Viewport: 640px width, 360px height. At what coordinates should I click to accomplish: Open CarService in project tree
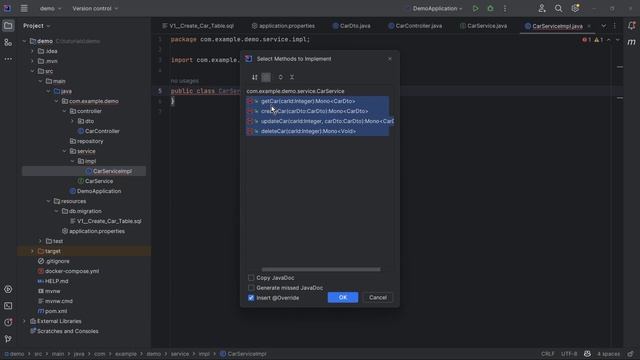(x=99, y=181)
